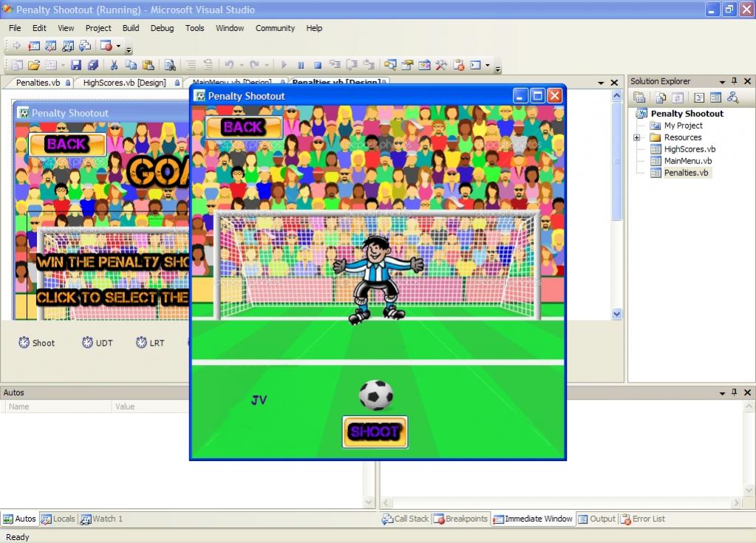Image resolution: width=756 pixels, height=543 pixels.
Task: Open bottom panel window position dropdown
Action: click(x=722, y=393)
